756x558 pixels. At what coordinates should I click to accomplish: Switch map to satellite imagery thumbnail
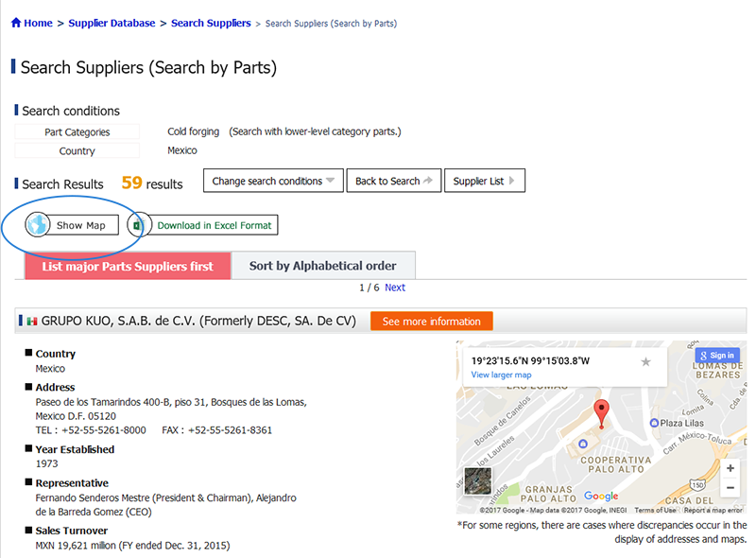[x=478, y=480]
